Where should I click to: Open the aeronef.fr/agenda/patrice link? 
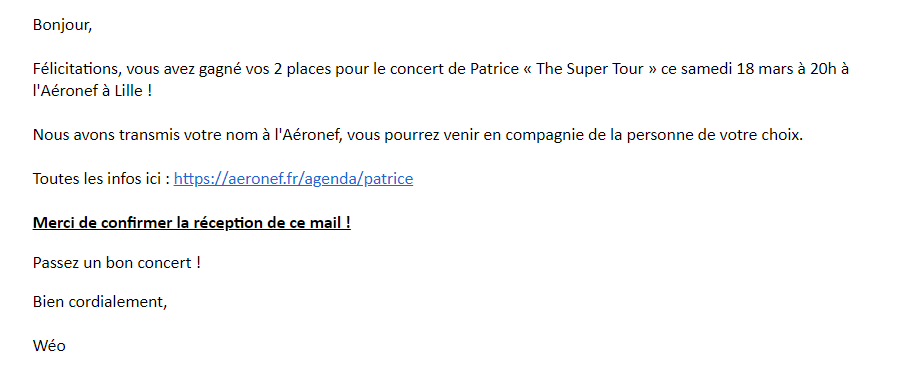coord(293,179)
